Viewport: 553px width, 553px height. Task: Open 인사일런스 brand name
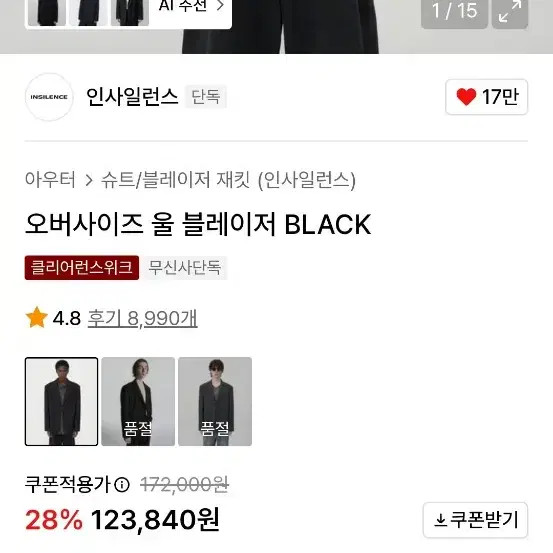[132, 97]
